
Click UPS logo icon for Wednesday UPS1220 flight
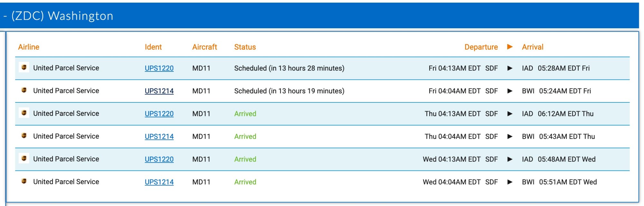tap(24, 158)
